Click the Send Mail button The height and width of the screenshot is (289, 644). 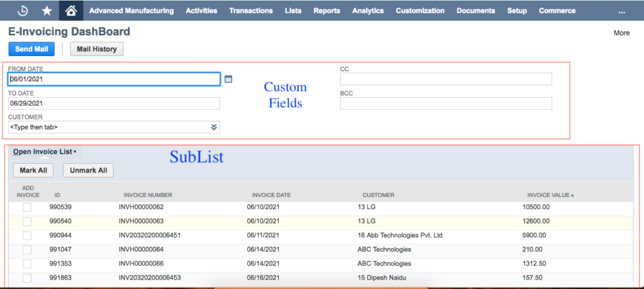pos(31,49)
